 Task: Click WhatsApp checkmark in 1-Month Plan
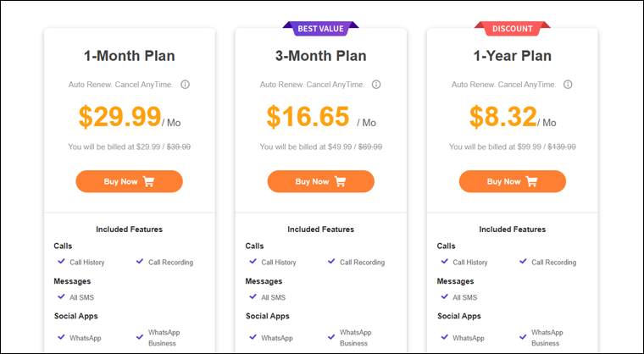pyautogui.click(x=61, y=337)
